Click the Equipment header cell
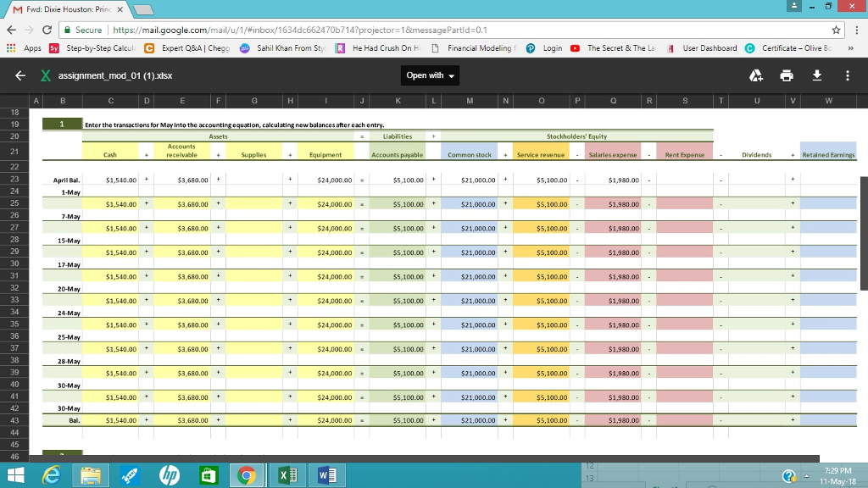 [x=325, y=151]
